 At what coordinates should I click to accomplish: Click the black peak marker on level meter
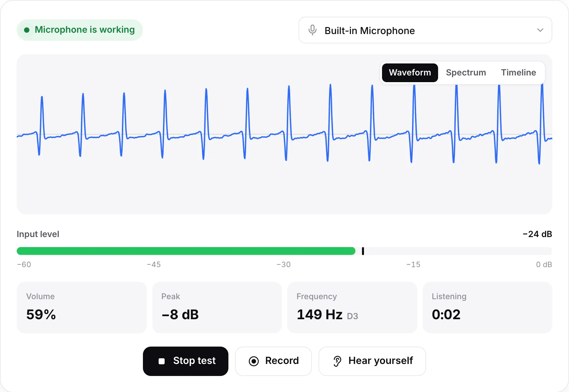click(363, 251)
